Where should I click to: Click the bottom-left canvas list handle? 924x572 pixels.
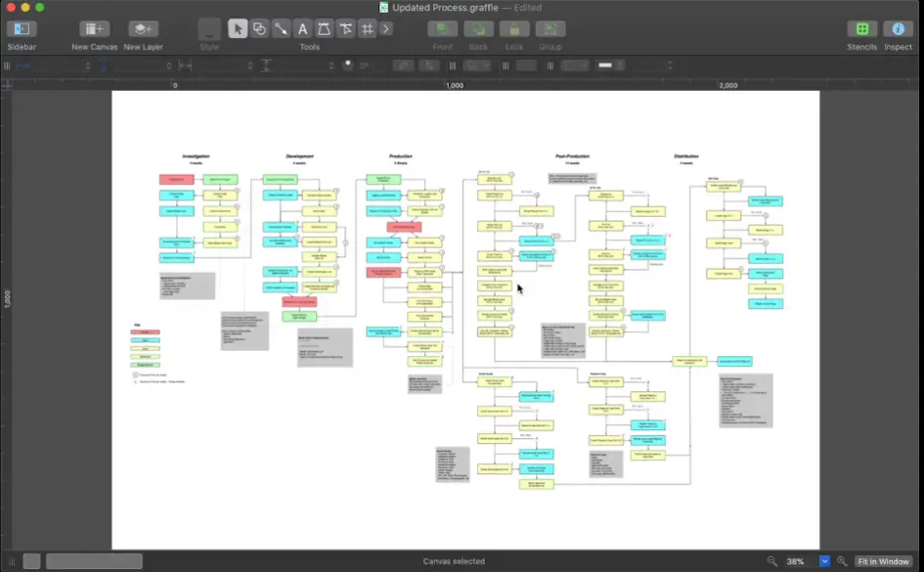pos(12,561)
